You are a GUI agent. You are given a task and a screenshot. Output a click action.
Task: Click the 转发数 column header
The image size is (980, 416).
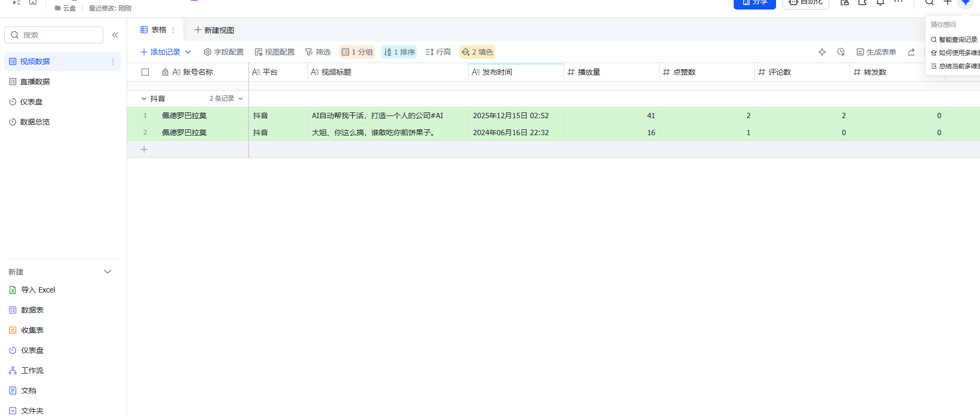(x=897, y=72)
